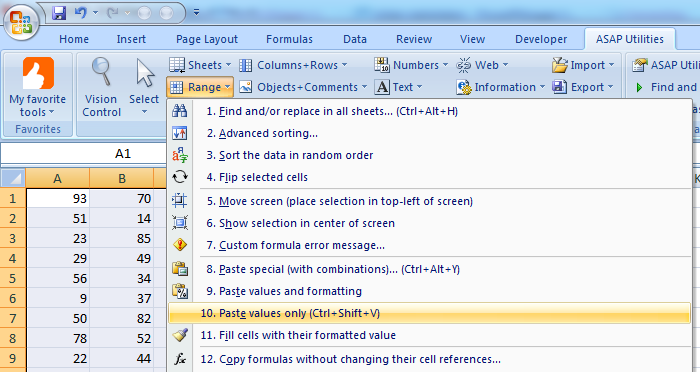Choose Show selection in center of screen
The image size is (700, 372).
pyautogui.click(x=429, y=223)
